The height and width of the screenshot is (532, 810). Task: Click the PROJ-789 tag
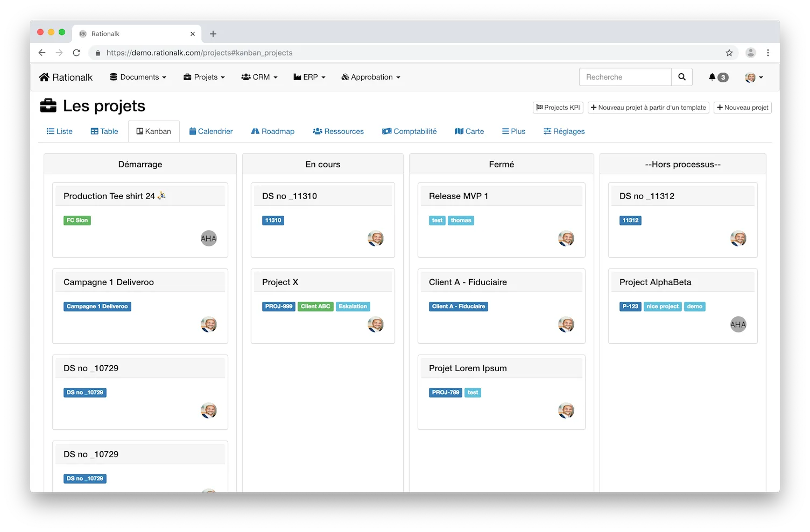point(446,392)
